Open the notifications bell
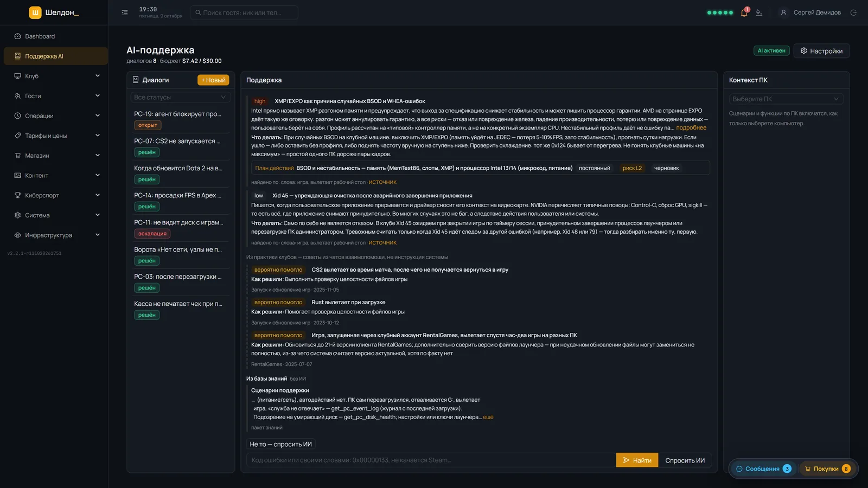The height and width of the screenshot is (488, 868). 744,12
